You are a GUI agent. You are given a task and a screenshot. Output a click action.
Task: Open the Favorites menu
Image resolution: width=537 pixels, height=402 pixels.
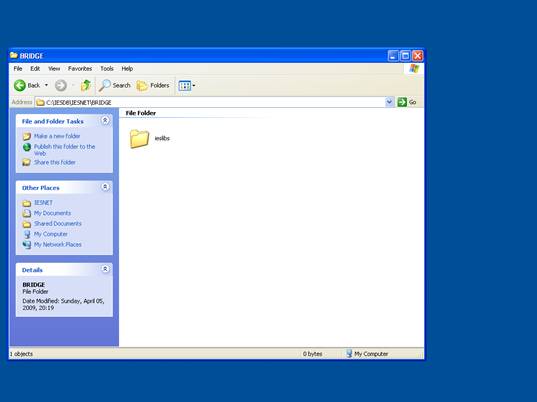click(x=80, y=68)
